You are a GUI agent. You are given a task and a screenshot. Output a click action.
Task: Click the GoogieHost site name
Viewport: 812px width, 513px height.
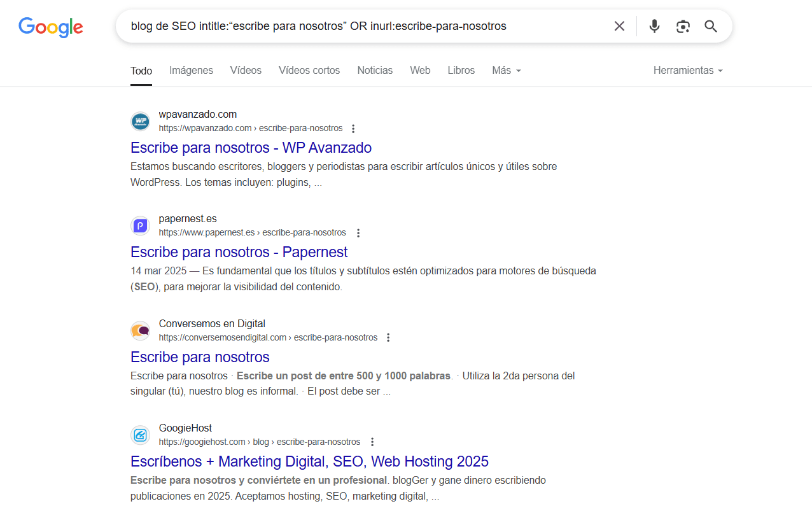tap(185, 428)
